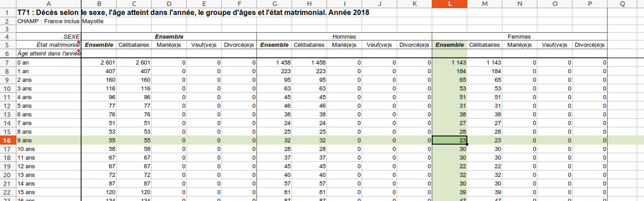Select the 10 ans row label cell

coord(48,149)
